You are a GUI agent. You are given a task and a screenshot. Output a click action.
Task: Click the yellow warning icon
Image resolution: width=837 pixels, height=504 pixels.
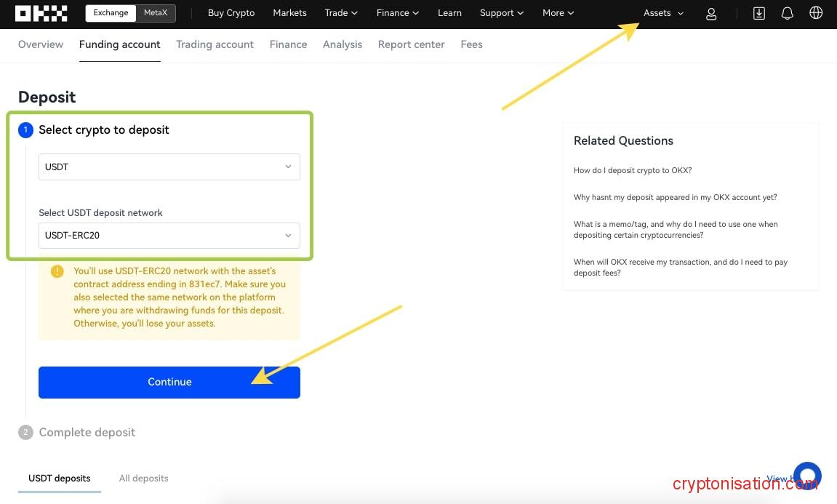coord(57,271)
